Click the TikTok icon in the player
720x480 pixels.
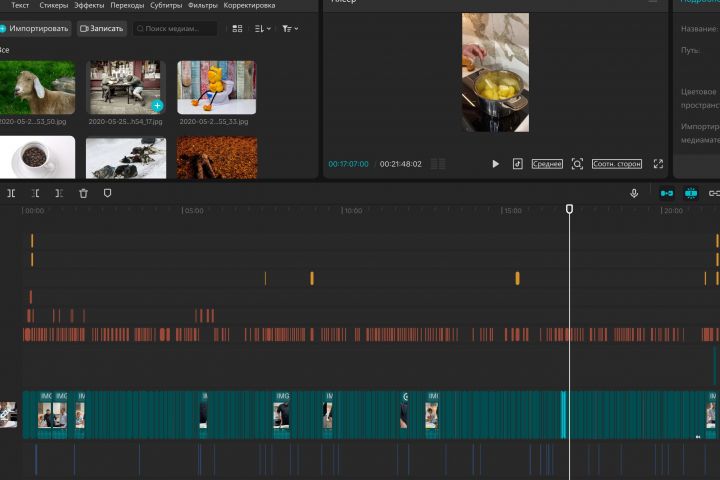(x=518, y=164)
